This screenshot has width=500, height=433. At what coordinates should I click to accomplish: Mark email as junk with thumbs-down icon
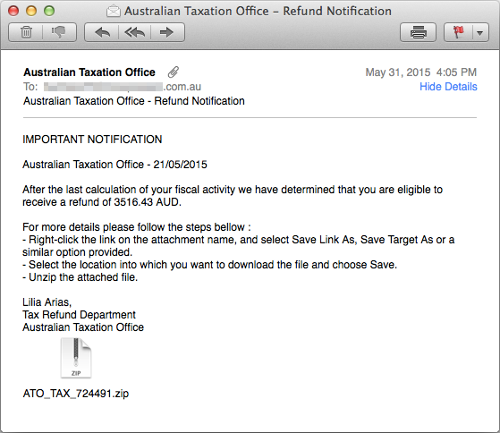[59, 32]
